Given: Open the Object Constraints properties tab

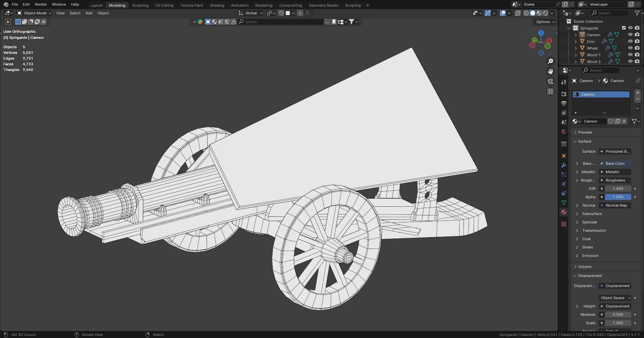Looking at the screenshot, I should coord(564,193).
